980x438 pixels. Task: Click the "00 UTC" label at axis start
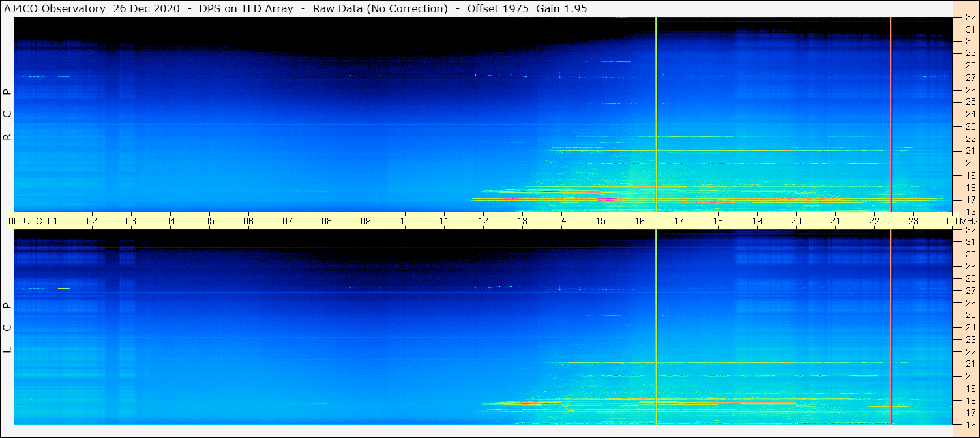[x=27, y=221]
